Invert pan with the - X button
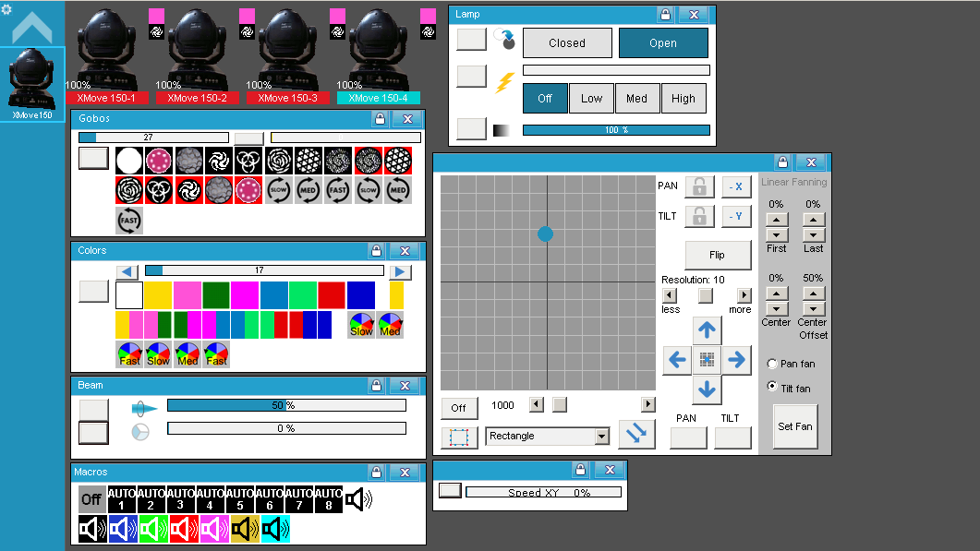Image resolution: width=980 pixels, height=551 pixels. point(736,186)
